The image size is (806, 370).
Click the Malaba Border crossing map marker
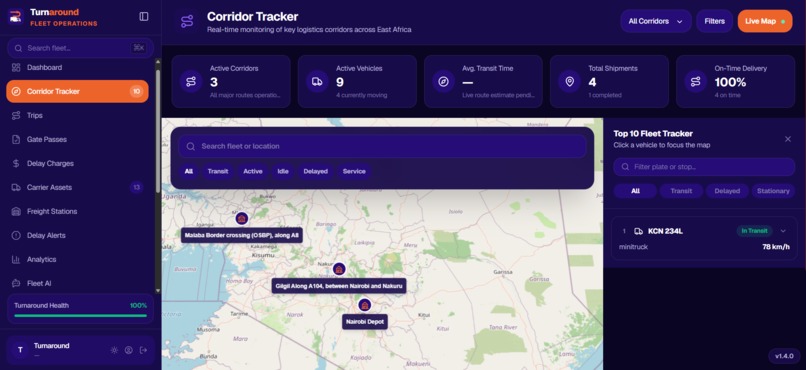point(242,218)
